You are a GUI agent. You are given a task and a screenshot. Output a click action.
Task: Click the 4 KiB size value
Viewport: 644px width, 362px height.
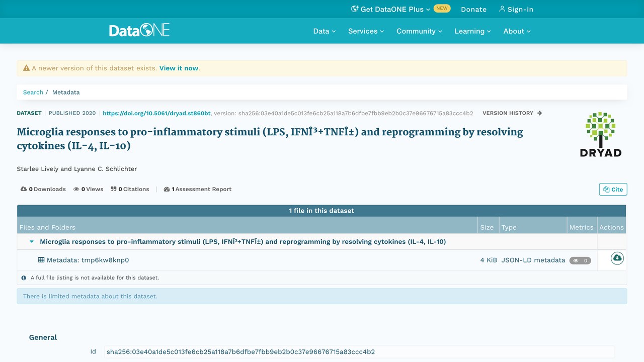tap(489, 260)
